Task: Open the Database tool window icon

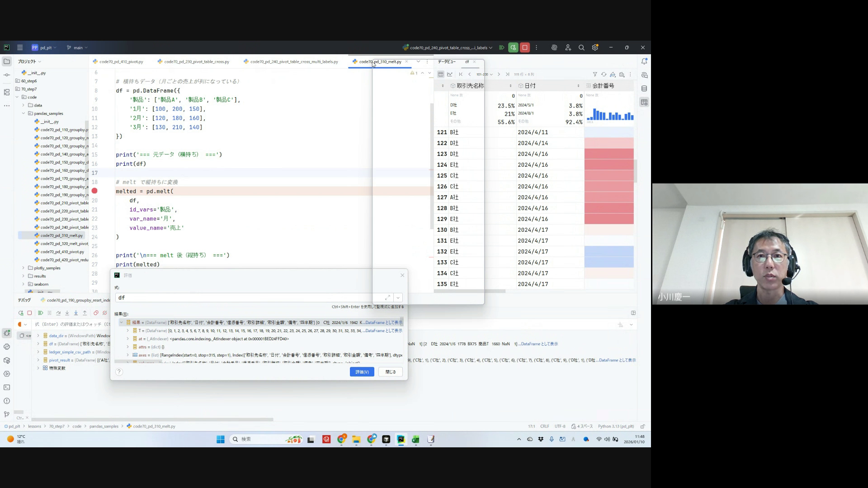Action: click(644, 89)
